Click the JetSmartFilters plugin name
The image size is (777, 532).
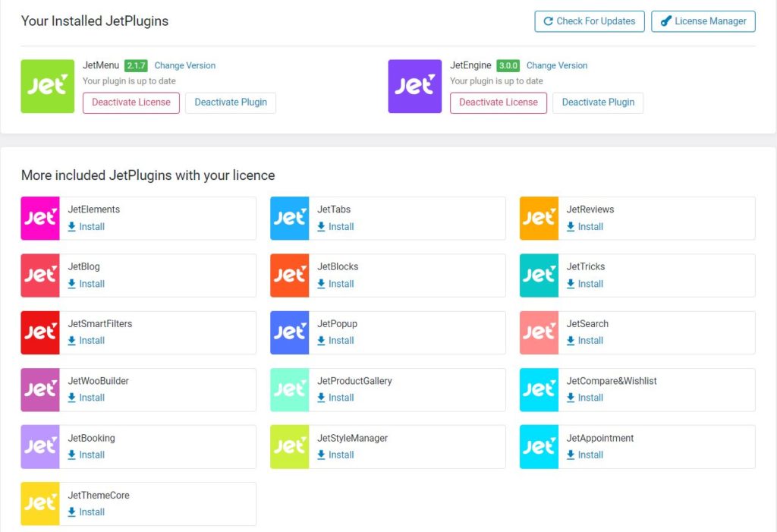tap(100, 324)
